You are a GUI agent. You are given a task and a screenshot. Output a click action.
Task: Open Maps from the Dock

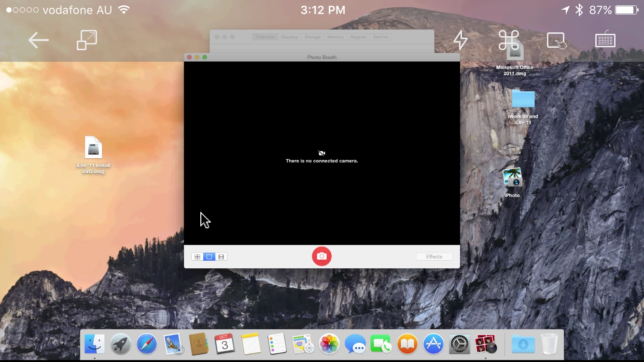click(x=303, y=345)
